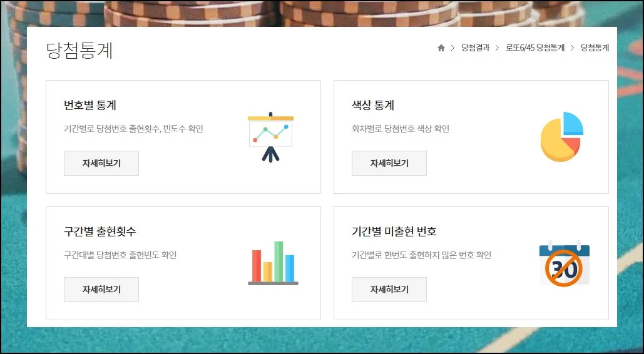
Task: Open 자세히보기 under 번호별 통계
Action: tap(101, 163)
